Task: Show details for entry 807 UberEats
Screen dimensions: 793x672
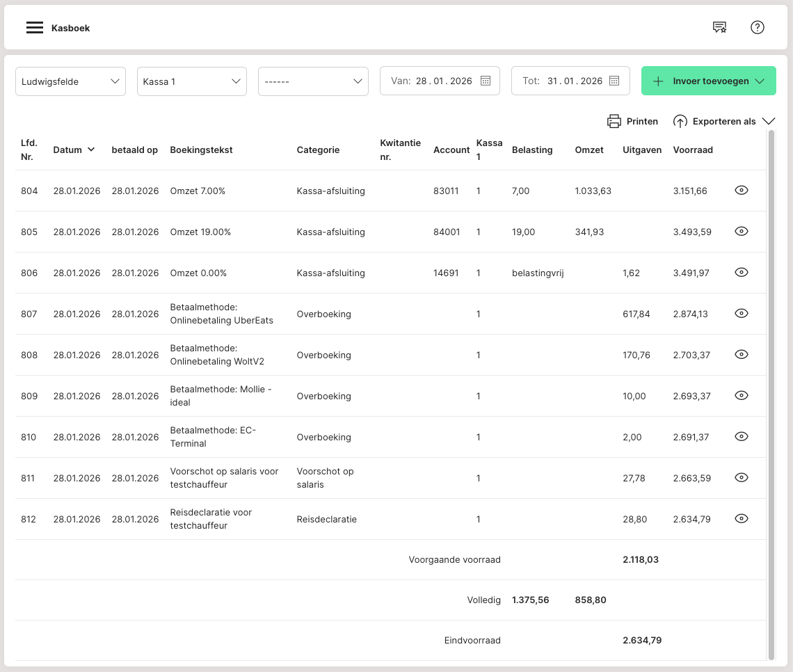Action: point(742,314)
